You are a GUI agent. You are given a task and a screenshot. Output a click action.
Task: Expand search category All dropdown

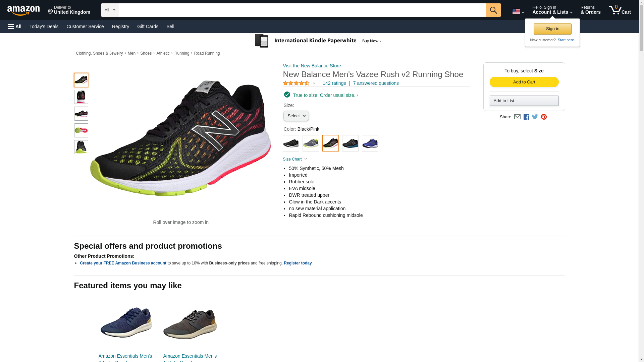[x=109, y=10]
